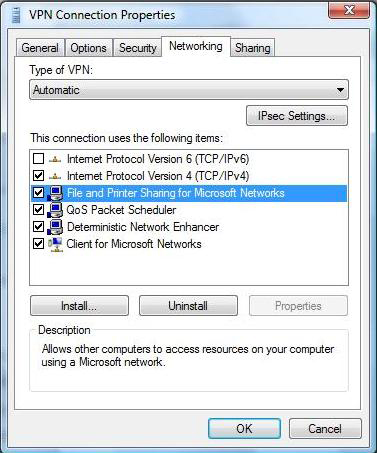Open IPsec Settings dialog
Image resolution: width=377 pixels, height=453 pixels.
(x=297, y=116)
